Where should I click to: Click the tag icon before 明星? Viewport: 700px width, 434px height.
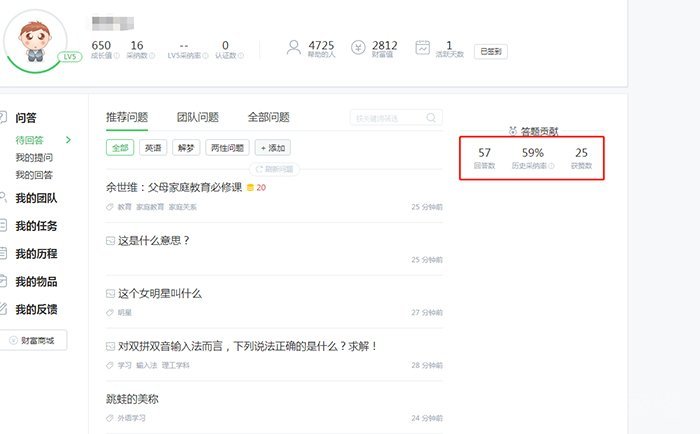click(x=110, y=313)
